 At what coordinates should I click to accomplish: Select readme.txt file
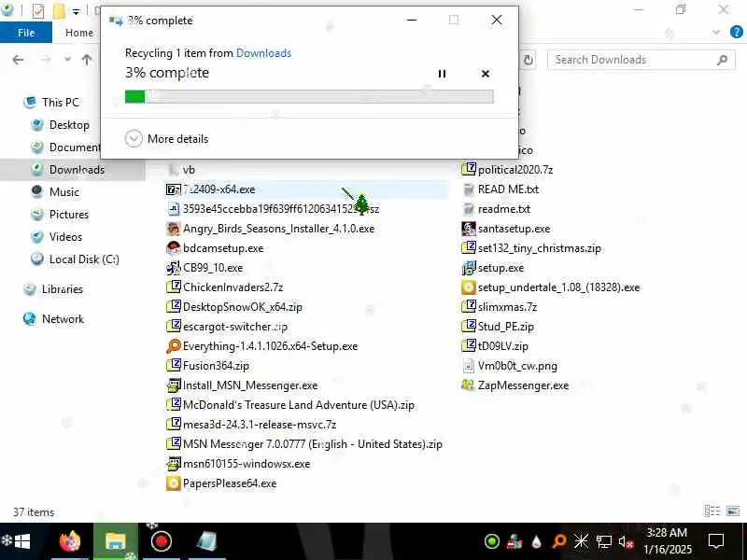click(x=496, y=208)
